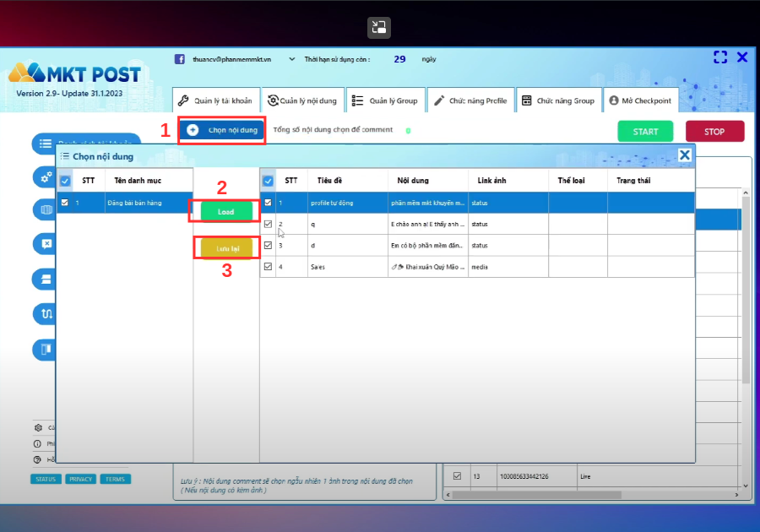
Task: Click the X-box icon in left sidebar
Action: click(x=46, y=244)
